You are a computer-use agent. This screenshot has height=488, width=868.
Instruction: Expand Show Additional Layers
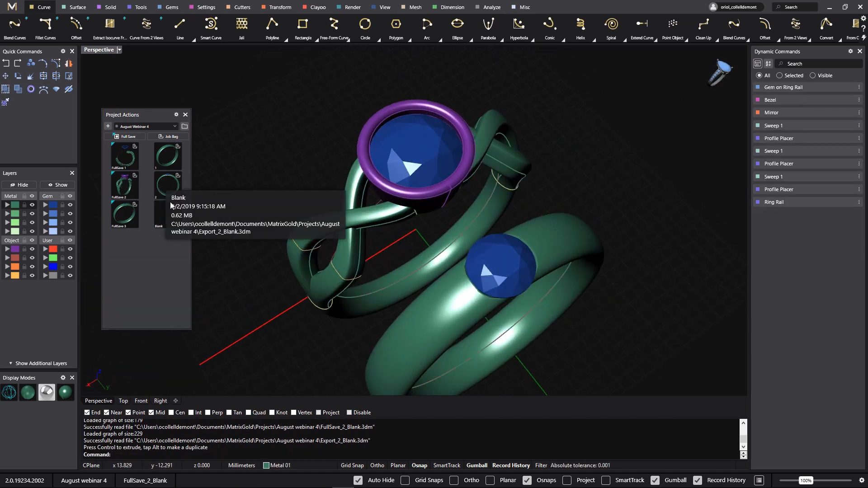(38, 363)
